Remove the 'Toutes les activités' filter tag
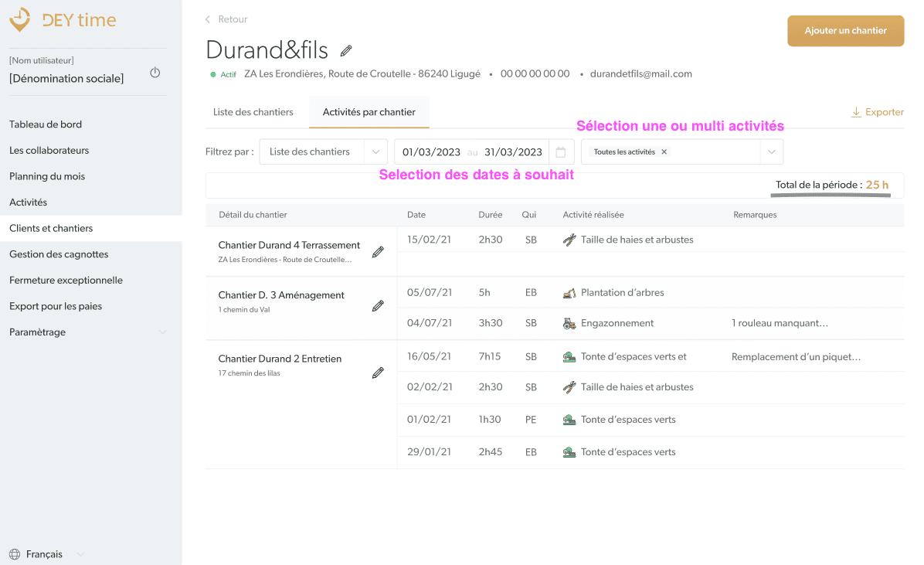Screen dimensions: 924x565 point(664,152)
